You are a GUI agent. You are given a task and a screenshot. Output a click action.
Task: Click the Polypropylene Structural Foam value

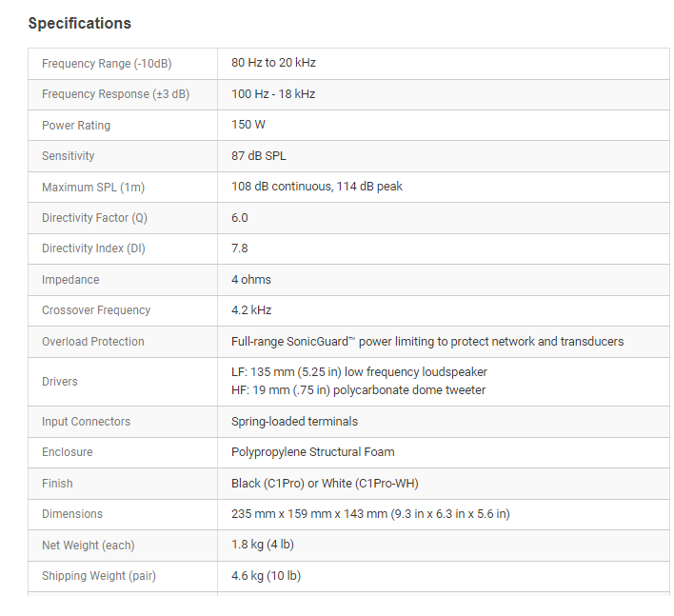(x=312, y=452)
